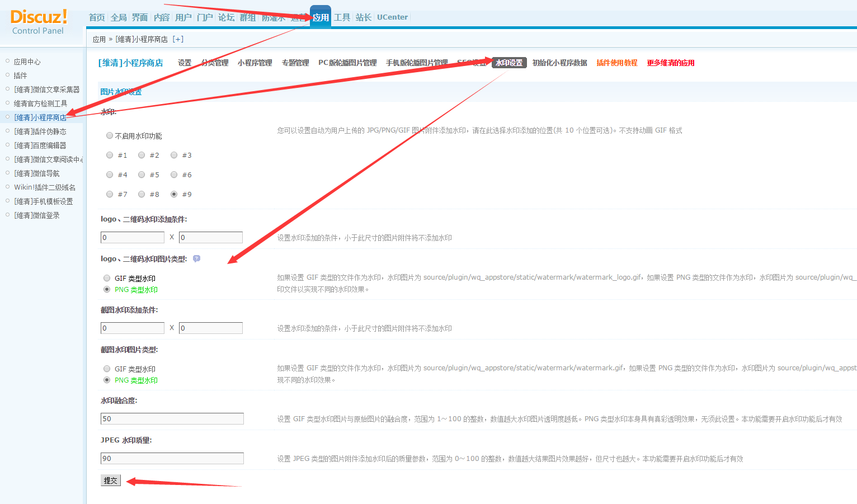857x504 pixels.
Task: Select the 水印设置 tab
Action: (x=509, y=63)
